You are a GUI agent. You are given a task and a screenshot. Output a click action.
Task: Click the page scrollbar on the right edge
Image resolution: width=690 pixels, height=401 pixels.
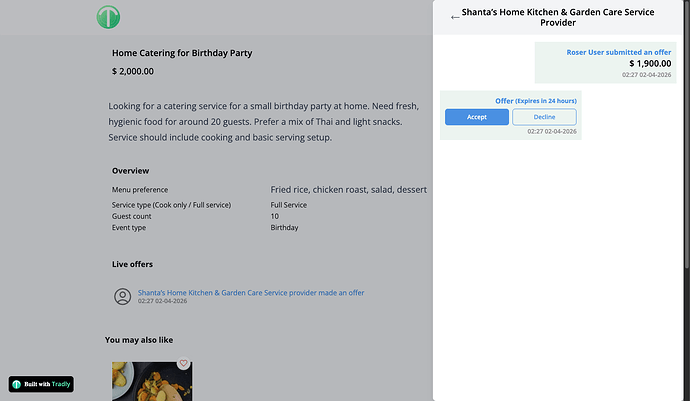pos(686,150)
